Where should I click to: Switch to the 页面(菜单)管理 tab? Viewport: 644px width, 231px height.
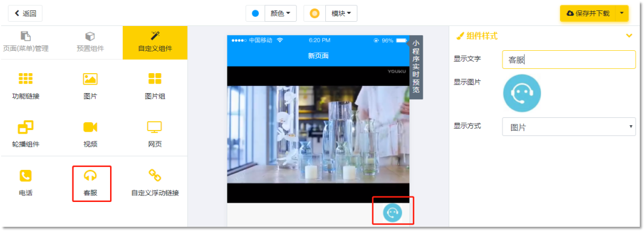click(25, 42)
